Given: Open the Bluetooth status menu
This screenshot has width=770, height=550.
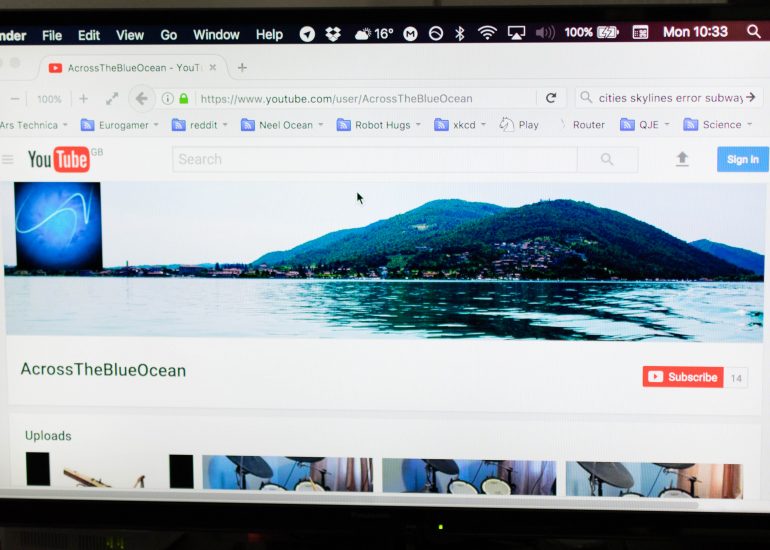Looking at the screenshot, I should click(x=460, y=33).
